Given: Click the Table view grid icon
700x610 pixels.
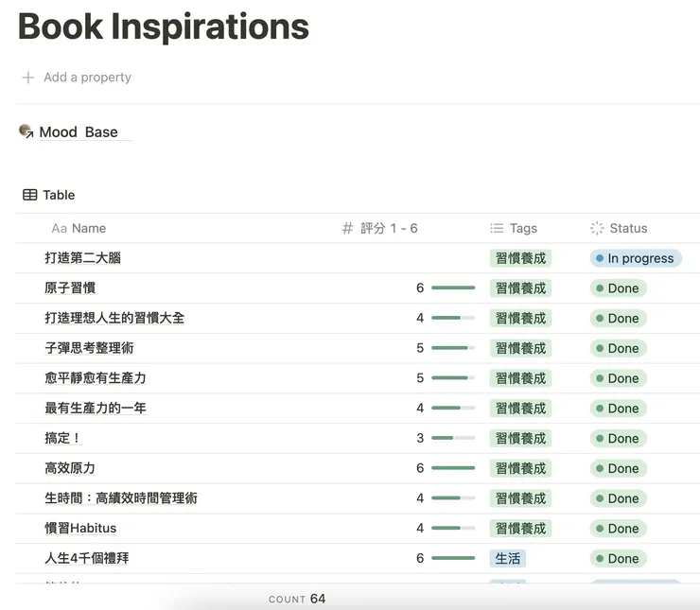Looking at the screenshot, I should pyautogui.click(x=30, y=195).
